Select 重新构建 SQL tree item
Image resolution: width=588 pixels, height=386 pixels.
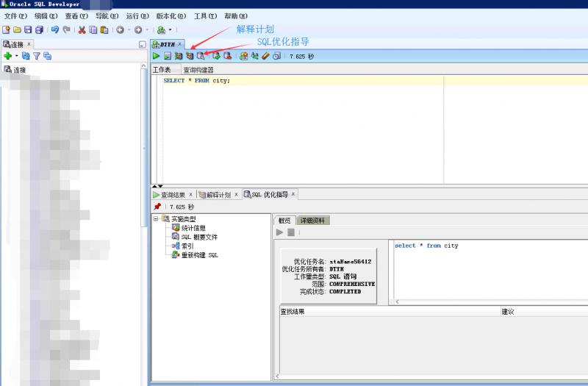tap(195, 255)
